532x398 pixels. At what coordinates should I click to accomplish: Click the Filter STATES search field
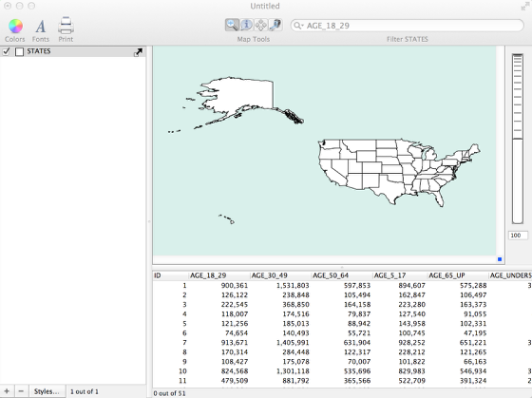click(408, 26)
